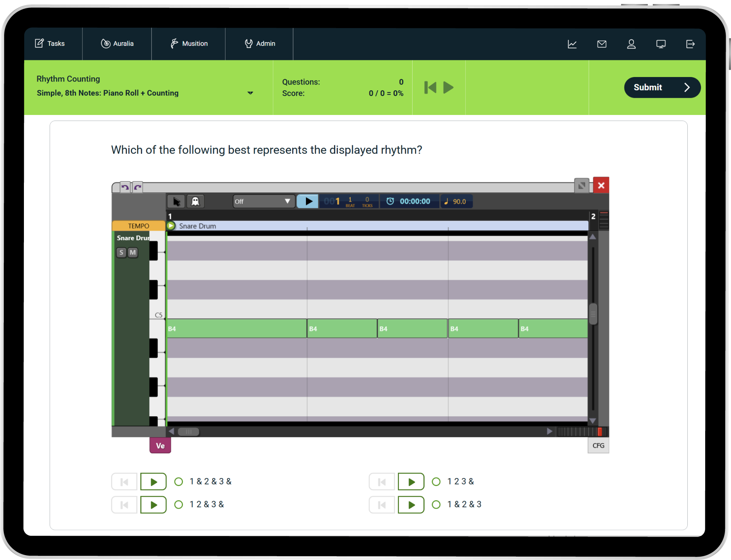The height and width of the screenshot is (560, 731).
Task: Click the logout icon in header
Action: [690, 44]
